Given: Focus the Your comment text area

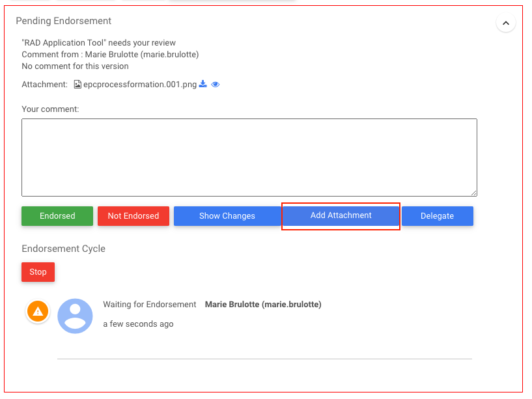Looking at the screenshot, I should tap(249, 157).
